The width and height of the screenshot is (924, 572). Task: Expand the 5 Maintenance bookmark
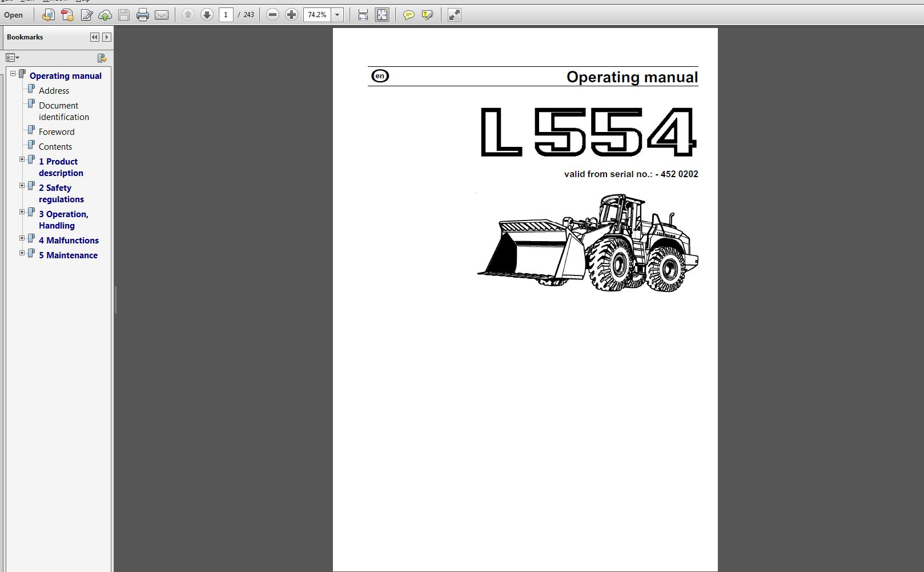22,253
